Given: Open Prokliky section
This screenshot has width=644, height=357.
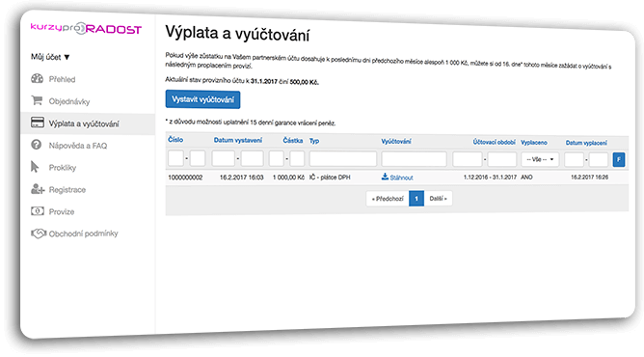Looking at the screenshot, I should [x=63, y=168].
